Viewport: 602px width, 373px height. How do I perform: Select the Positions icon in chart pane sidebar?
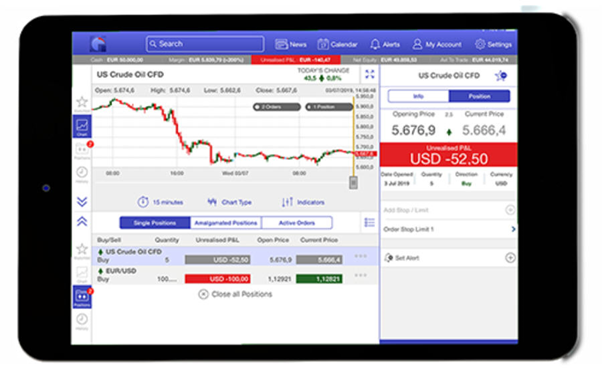[82, 150]
